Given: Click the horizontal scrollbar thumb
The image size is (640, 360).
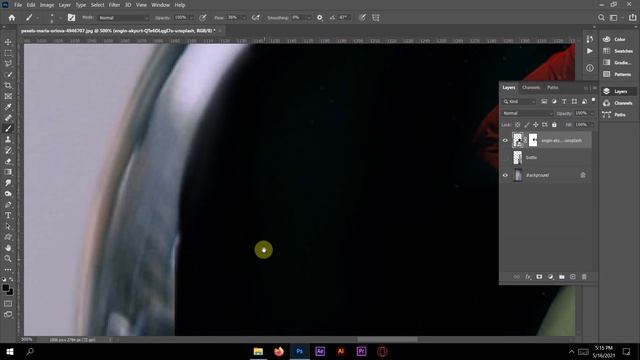Looking at the screenshot, I should (387, 339).
